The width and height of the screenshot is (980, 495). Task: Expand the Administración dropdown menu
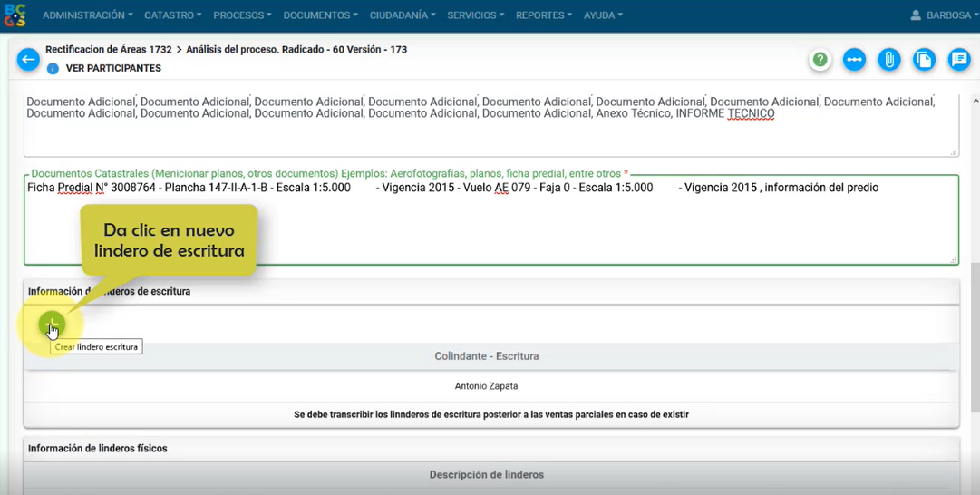[x=87, y=15]
